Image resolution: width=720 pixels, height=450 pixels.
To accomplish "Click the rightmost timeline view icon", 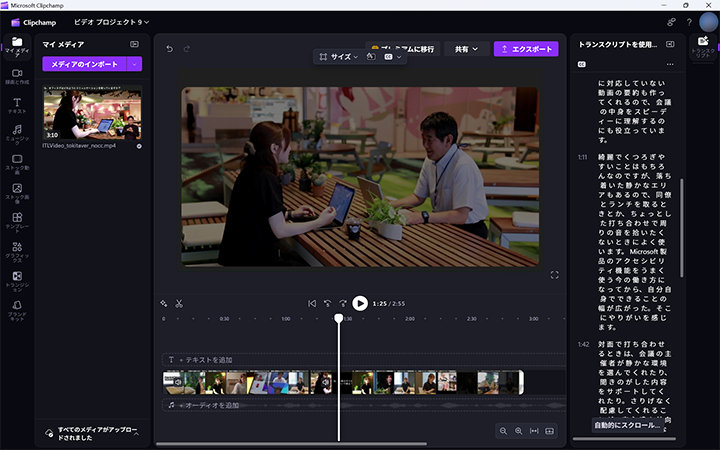I will click(x=549, y=431).
